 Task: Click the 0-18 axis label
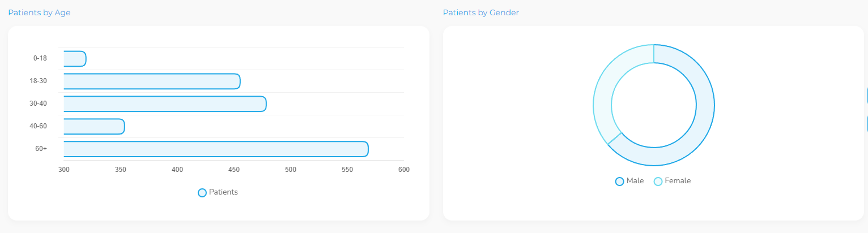(x=40, y=58)
